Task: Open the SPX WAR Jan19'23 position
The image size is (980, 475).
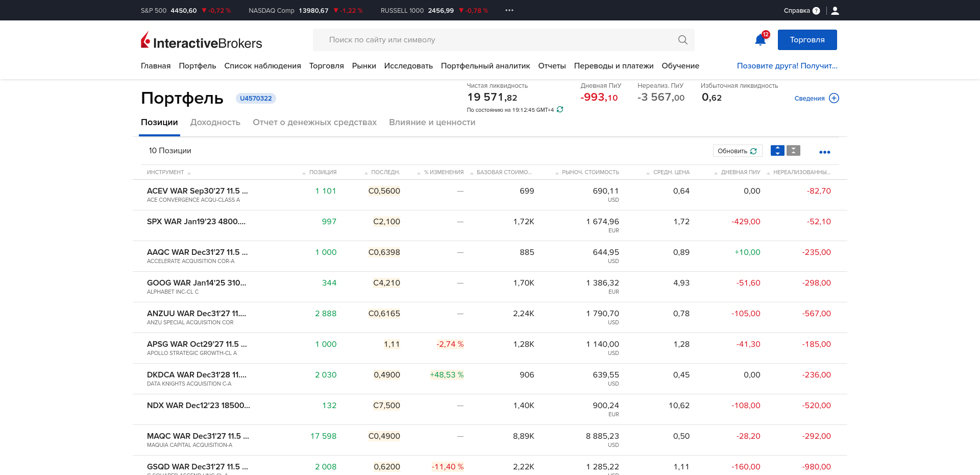Action: click(196, 222)
